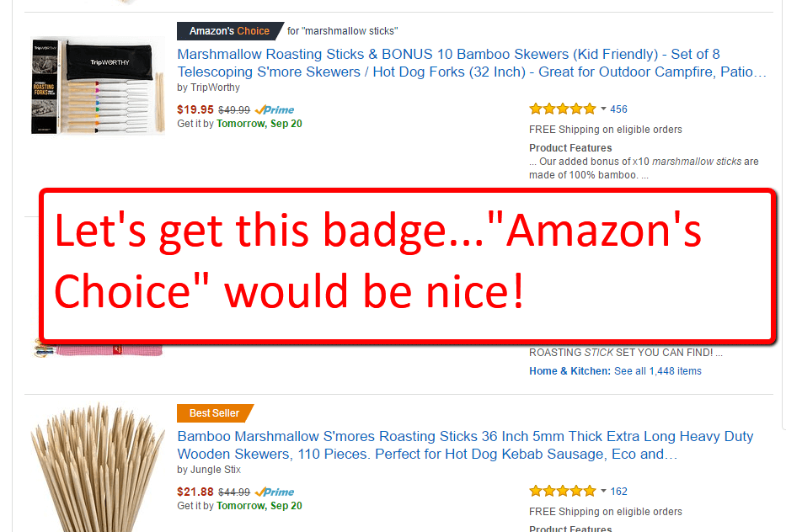Click Prime logo next to $21.88

(x=275, y=492)
